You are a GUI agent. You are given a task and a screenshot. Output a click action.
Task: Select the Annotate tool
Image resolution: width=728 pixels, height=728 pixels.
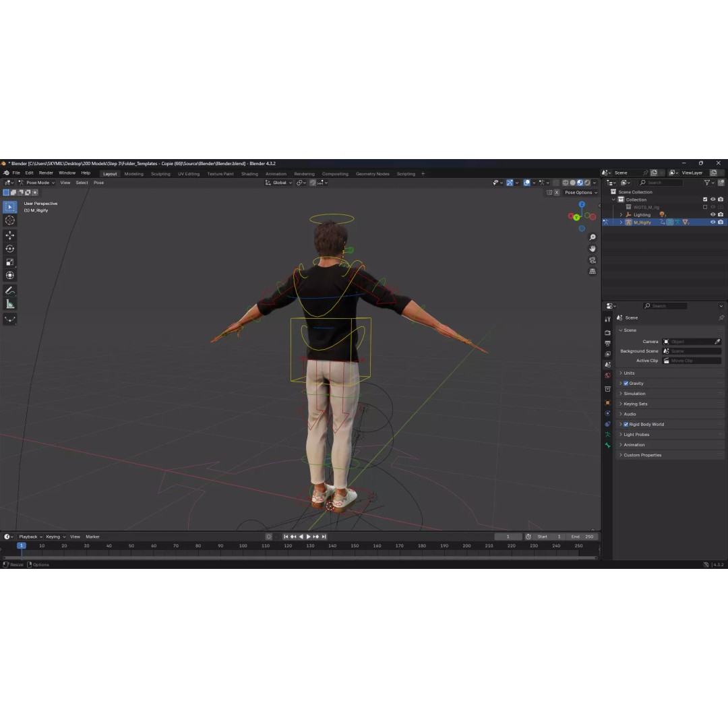9,291
